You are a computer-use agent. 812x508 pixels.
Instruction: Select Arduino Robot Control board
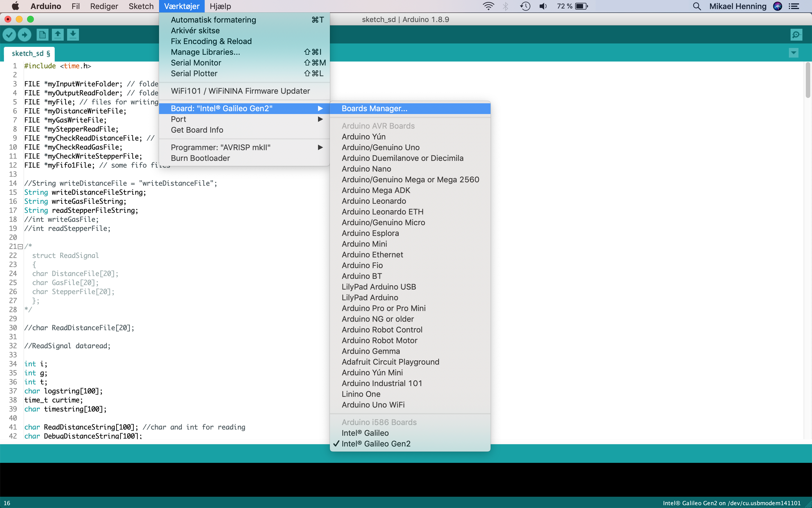coord(410,330)
